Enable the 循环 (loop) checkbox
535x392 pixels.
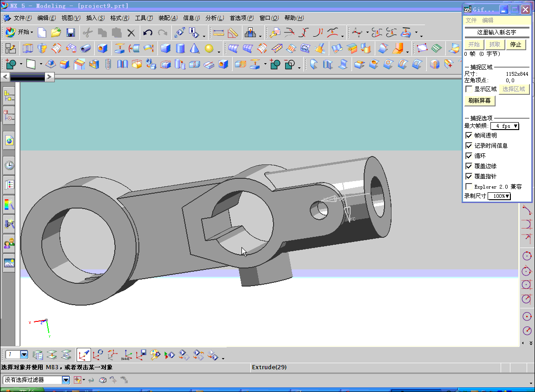pos(469,156)
